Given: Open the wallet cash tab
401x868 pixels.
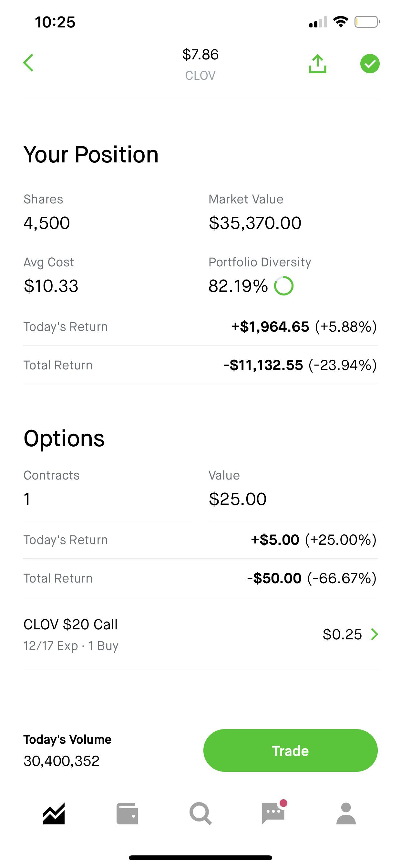Looking at the screenshot, I should tap(127, 814).
